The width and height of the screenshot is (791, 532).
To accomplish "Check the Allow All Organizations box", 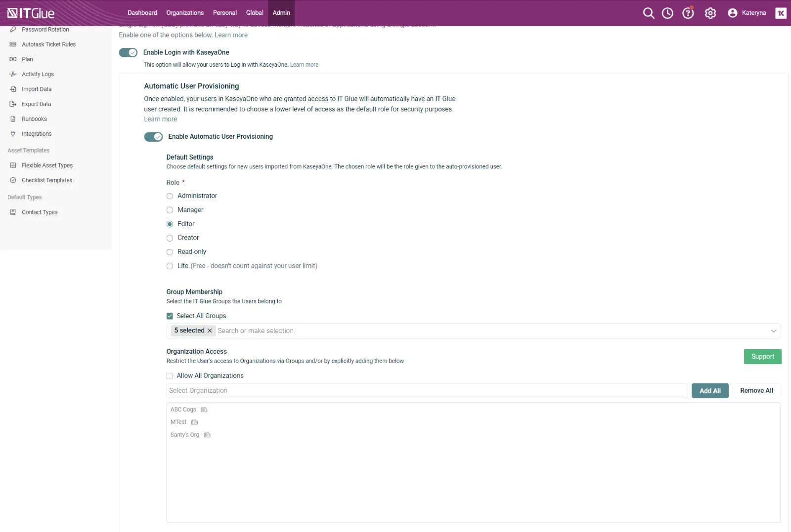I will click(x=170, y=376).
